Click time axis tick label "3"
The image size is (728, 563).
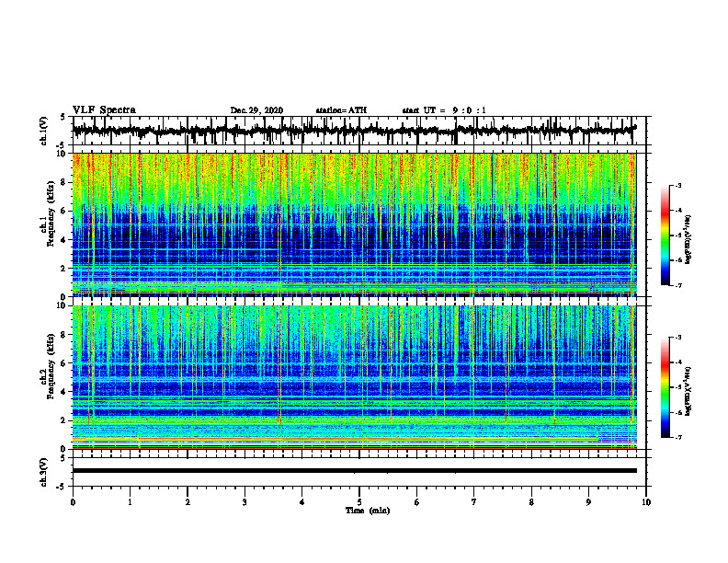(245, 502)
